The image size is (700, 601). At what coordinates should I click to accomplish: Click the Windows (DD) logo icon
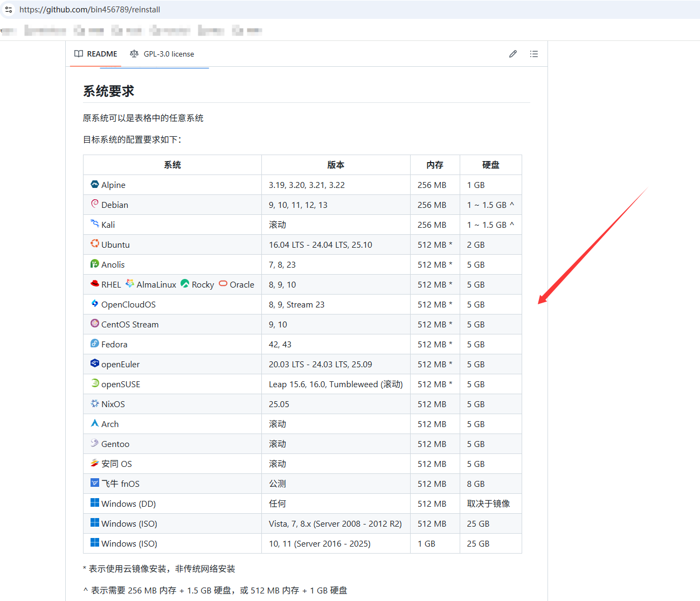[95, 503]
